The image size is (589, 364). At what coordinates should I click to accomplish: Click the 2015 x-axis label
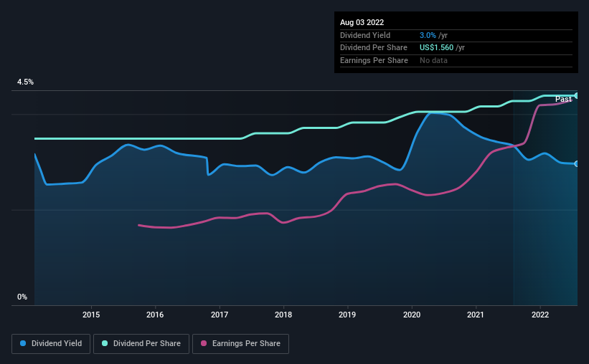pos(91,315)
